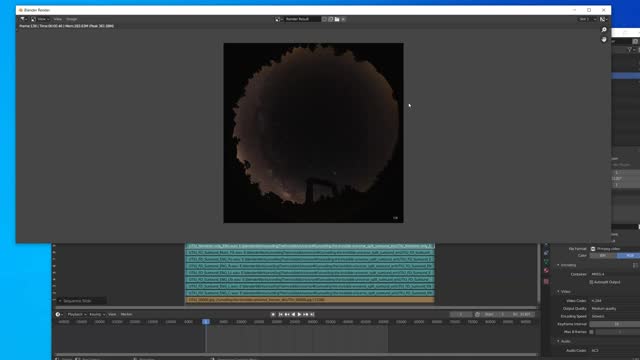Open the red world properties tab icon
This screenshot has width=640, height=360.
546,271
